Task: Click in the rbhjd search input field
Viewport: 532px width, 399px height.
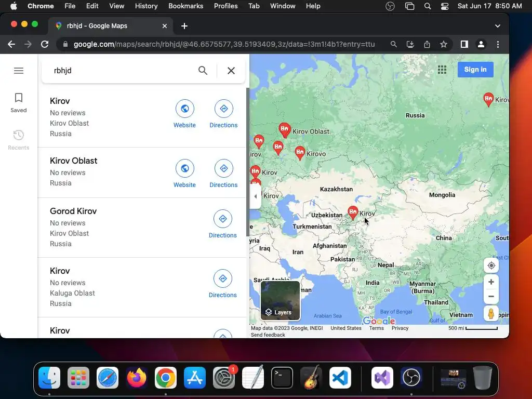Action: point(122,71)
